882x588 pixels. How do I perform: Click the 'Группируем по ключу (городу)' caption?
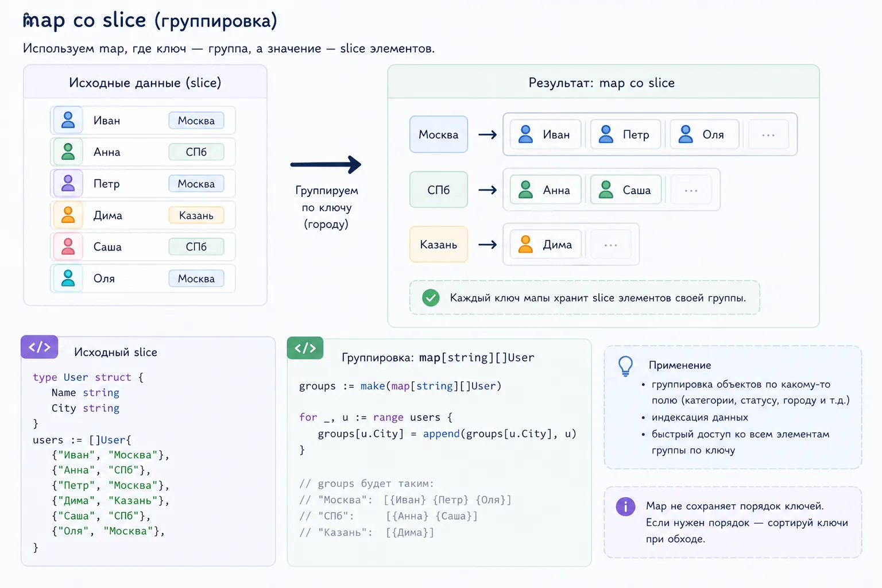pyautogui.click(x=326, y=207)
